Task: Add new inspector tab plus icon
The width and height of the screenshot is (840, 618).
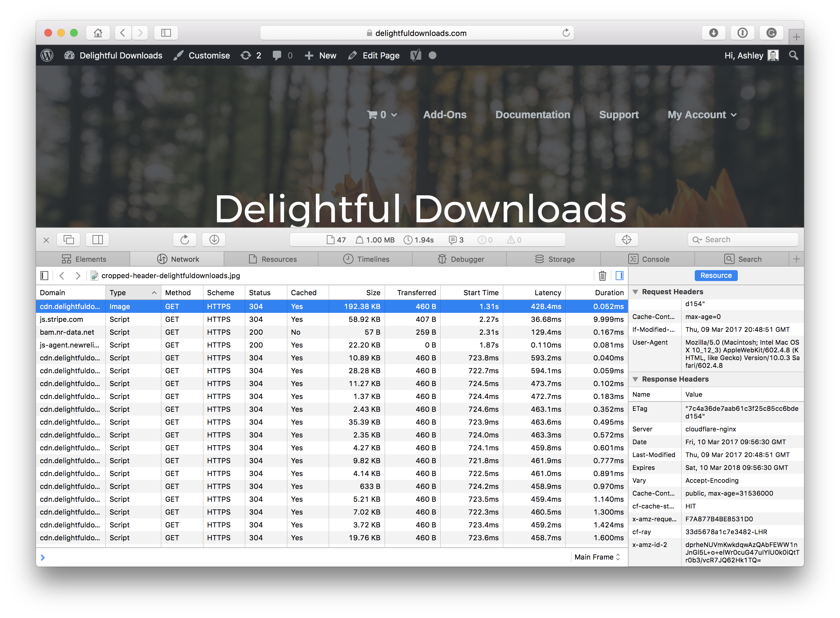Action: pyautogui.click(x=796, y=259)
